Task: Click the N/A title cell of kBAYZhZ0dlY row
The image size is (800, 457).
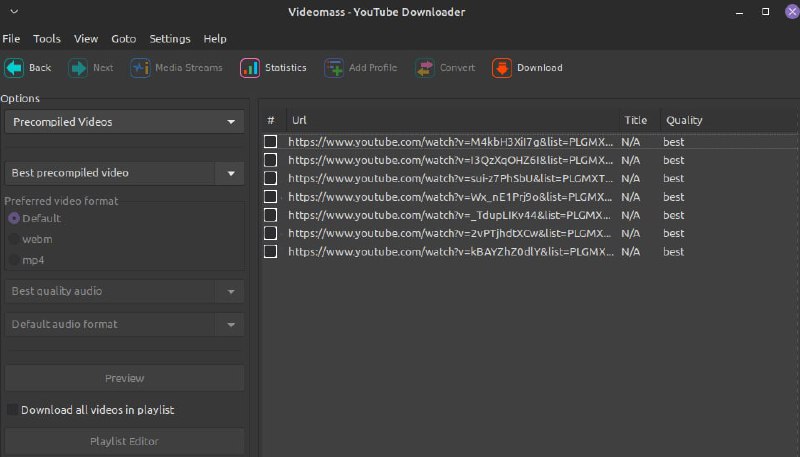Action: [x=631, y=252]
